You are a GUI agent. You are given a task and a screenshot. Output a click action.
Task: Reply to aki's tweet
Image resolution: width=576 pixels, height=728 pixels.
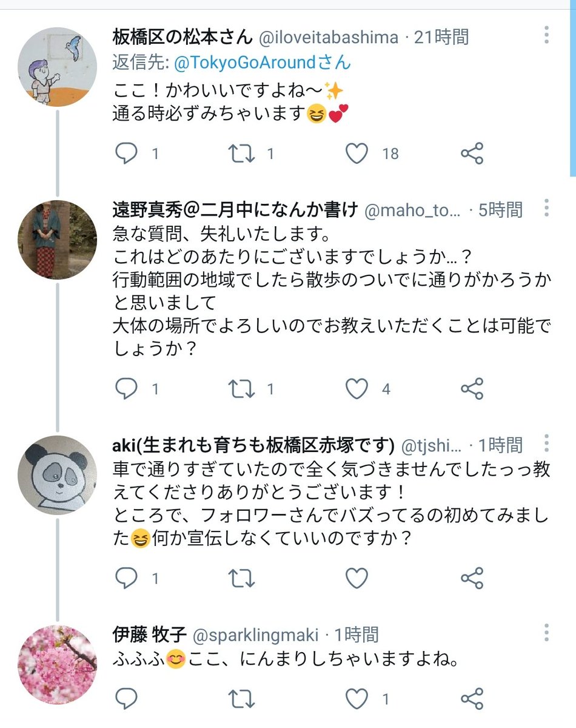point(126,578)
